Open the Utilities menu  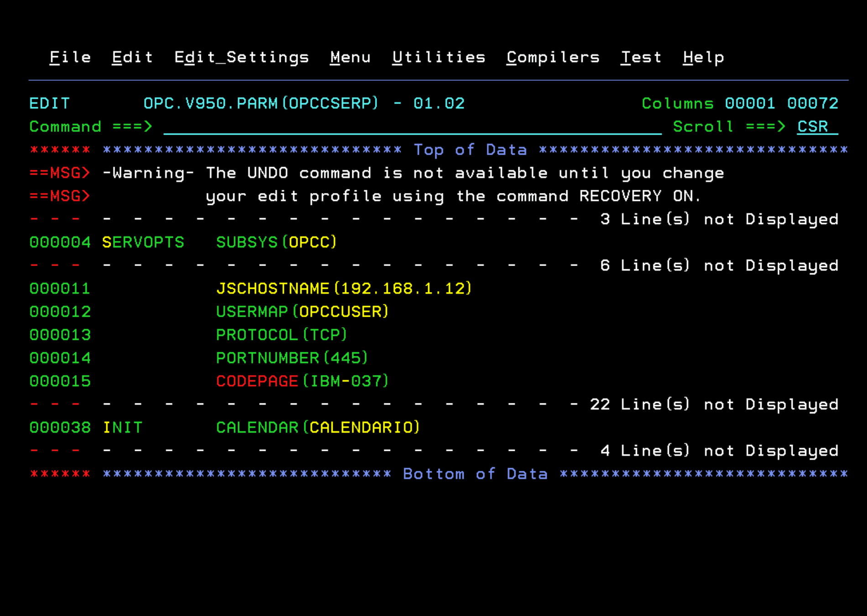tap(439, 57)
